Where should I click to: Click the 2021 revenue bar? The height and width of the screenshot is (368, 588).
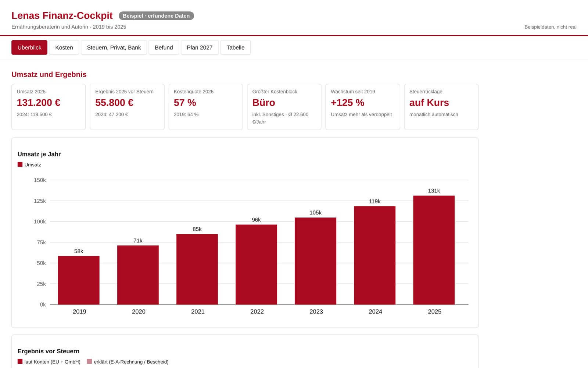pyautogui.click(x=197, y=269)
